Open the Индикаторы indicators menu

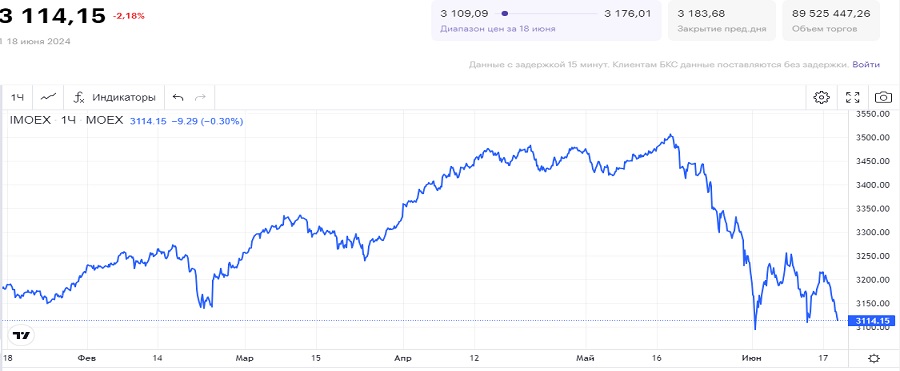(x=114, y=98)
